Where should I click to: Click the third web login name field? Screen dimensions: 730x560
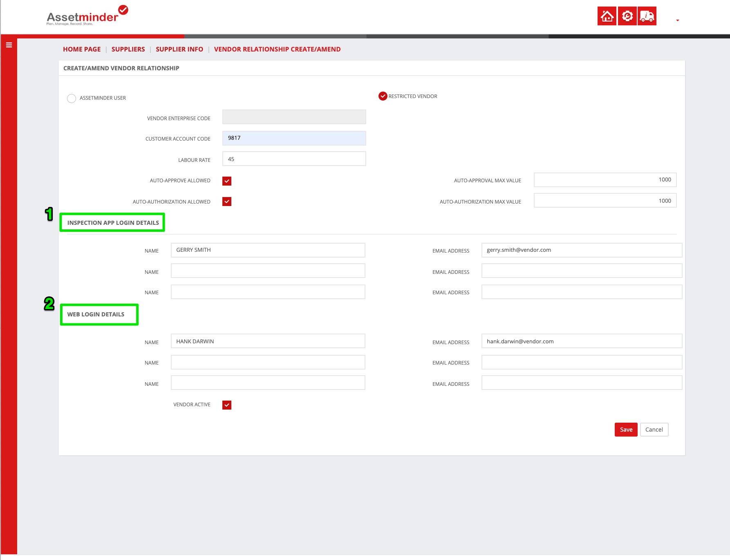[x=268, y=383]
